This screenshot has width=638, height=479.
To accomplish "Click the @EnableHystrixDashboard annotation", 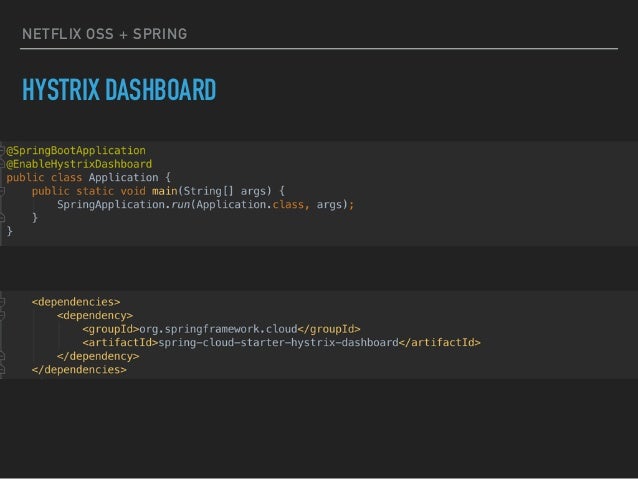I will click(79, 164).
